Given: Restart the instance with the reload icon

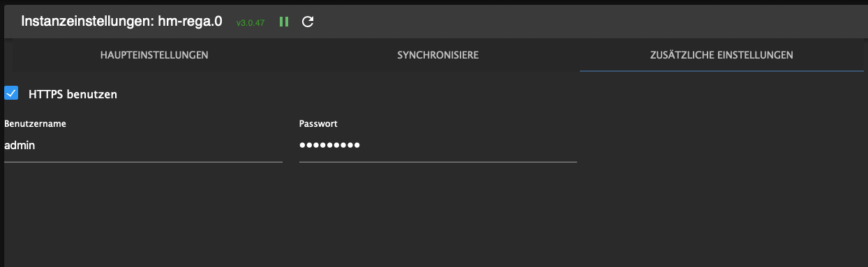Looking at the screenshot, I should (x=308, y=22).
